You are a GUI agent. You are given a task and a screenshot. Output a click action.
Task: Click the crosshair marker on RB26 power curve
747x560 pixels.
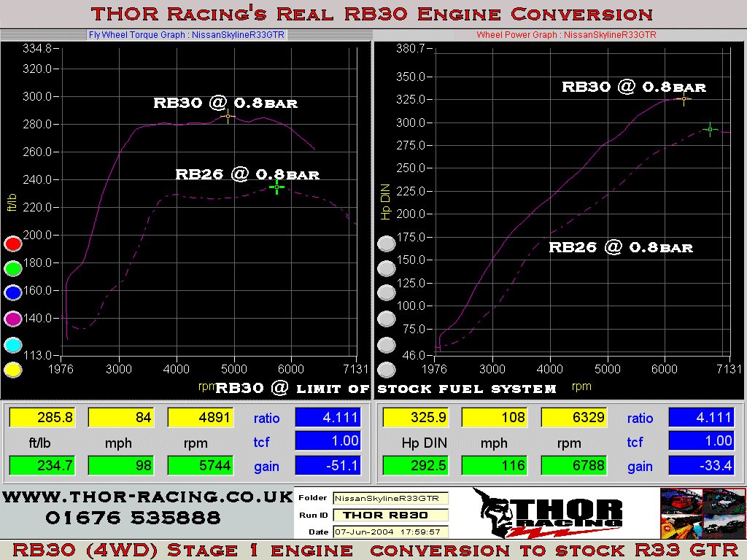709,128
